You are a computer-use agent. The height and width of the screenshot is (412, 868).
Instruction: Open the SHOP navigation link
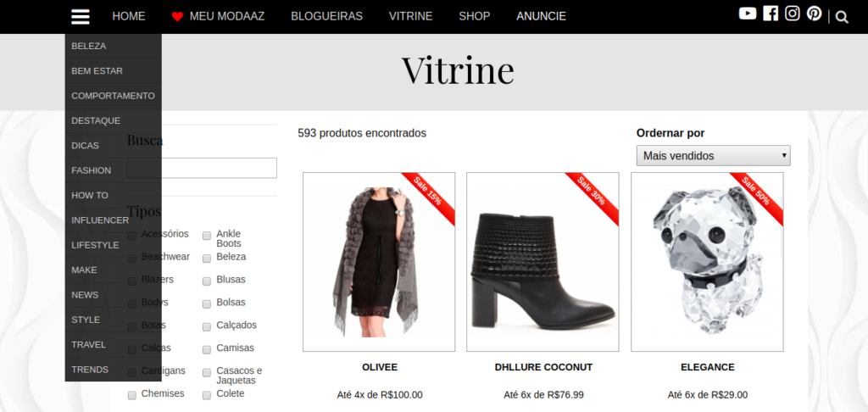coord(475,17)
